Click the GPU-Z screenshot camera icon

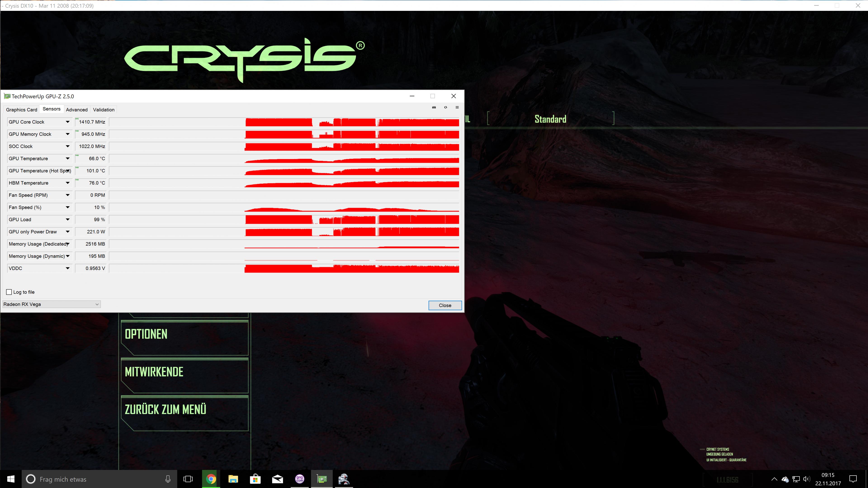[x=434, y=107]
